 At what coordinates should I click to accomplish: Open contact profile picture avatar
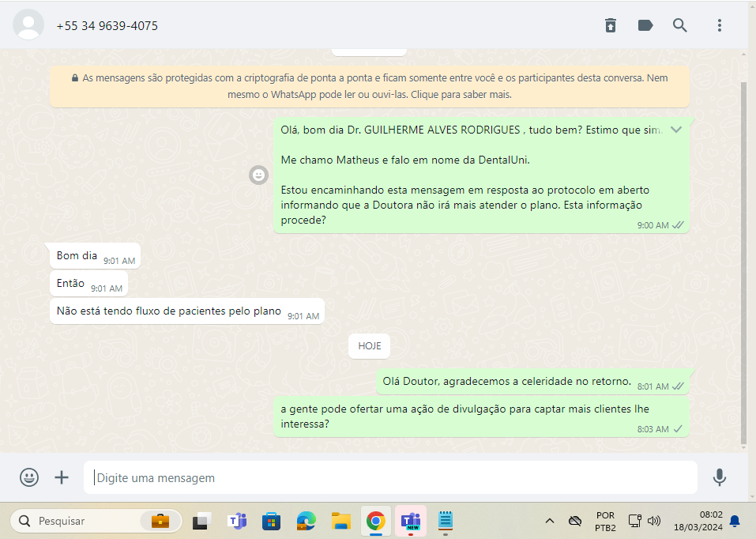[28, 24]
